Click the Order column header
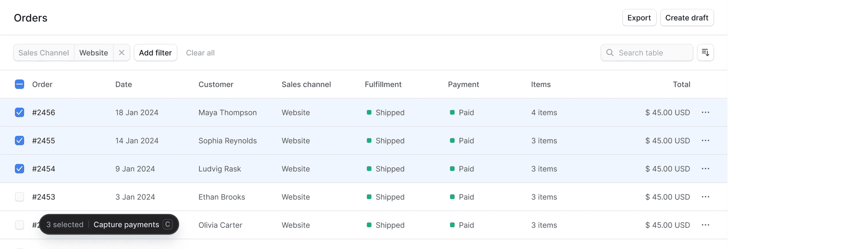Image resolution: width=868 pixels, height=249 pixels. click(x=42, y=84)
